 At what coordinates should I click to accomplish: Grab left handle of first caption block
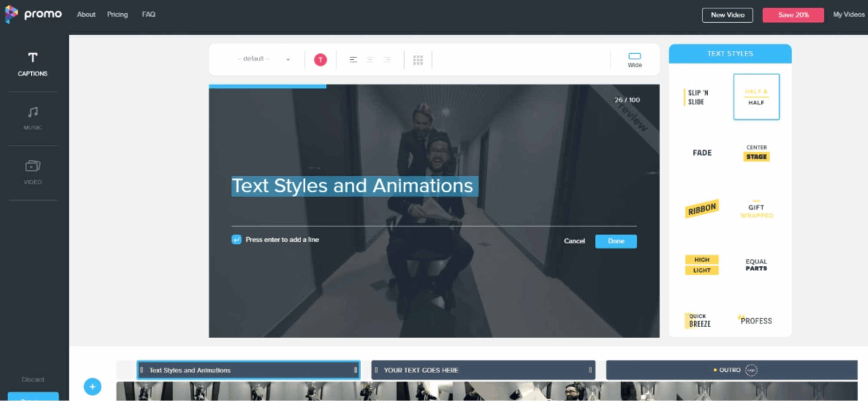point(142,370)
